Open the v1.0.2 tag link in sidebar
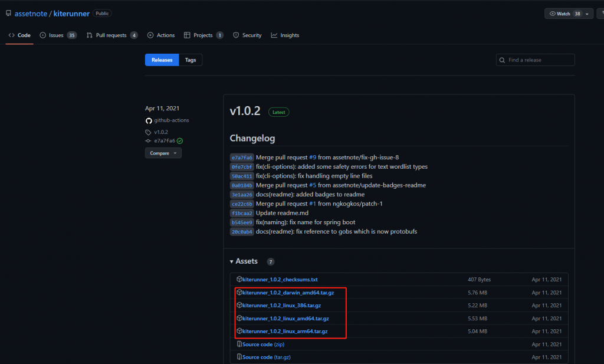The width and height of the screenshot is (604, 364). point(161,132)
